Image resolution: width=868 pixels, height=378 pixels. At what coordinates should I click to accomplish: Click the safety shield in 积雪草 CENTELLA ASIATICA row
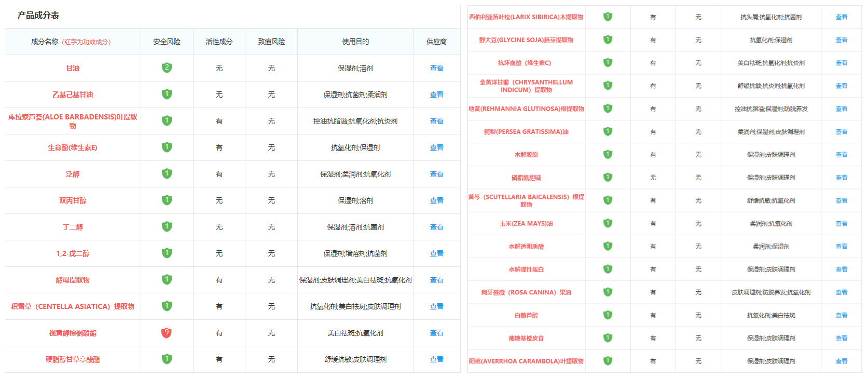(167, 306)
